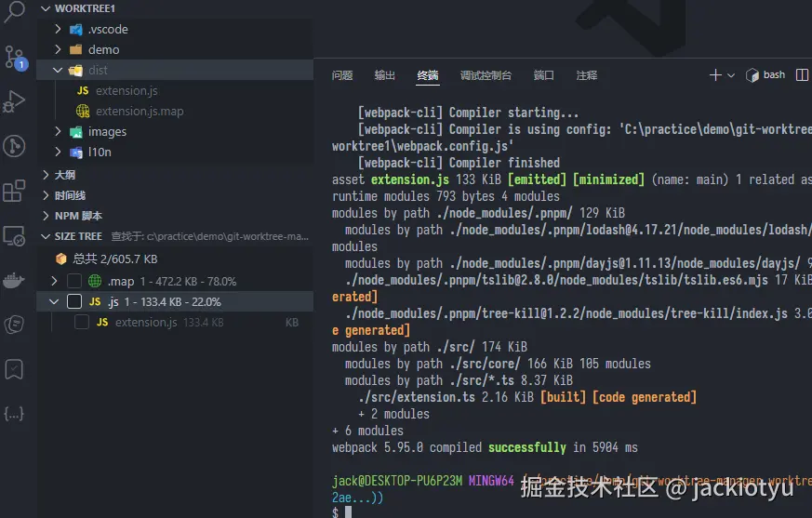Open the Search view in activity bar
The width and height of the screenshot is (812, 518).
15,11
